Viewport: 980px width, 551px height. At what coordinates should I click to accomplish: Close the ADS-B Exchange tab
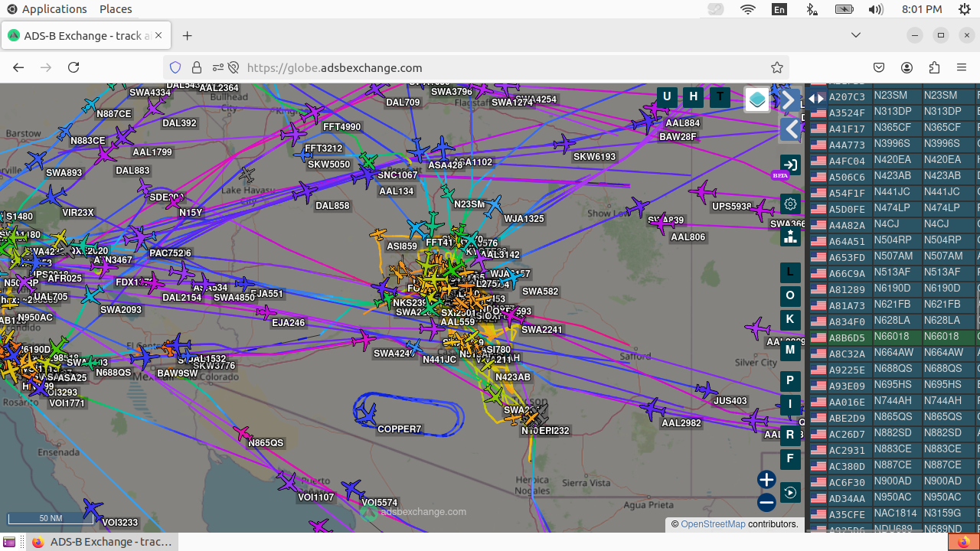point(159,36)
